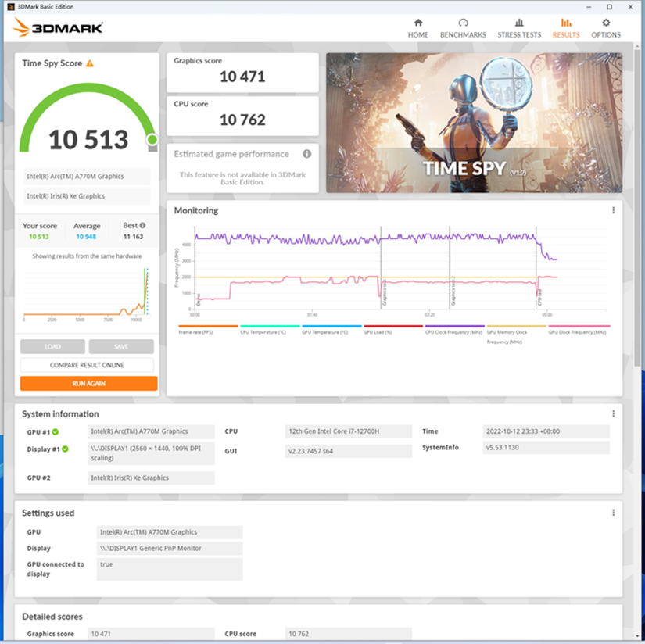
Task: Click the 3DMark logo
Action: (x=58, y=27)
